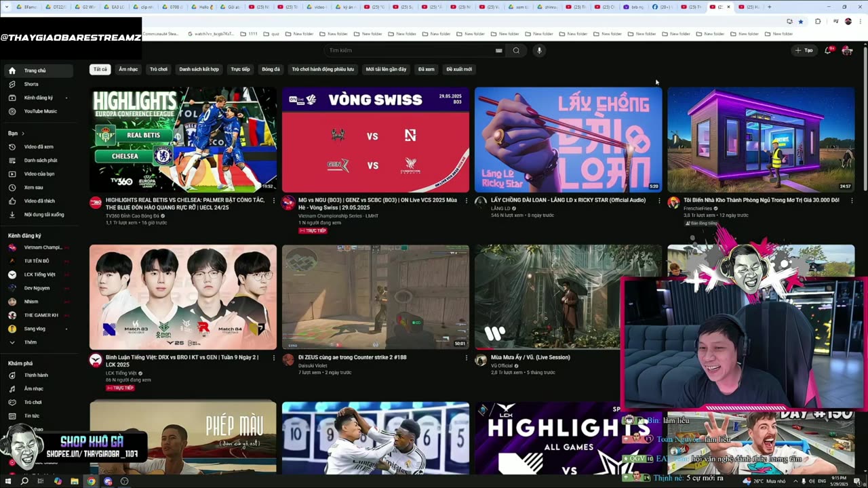The image size is (868, 488).
Task: Select Mới tải lên gần đây chip
Action: [x=386, y=69]
